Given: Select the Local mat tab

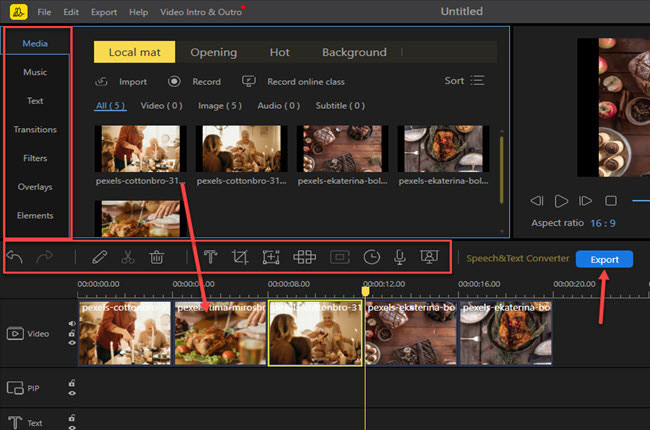Looking at the screenshot, I should click(134, 52).
